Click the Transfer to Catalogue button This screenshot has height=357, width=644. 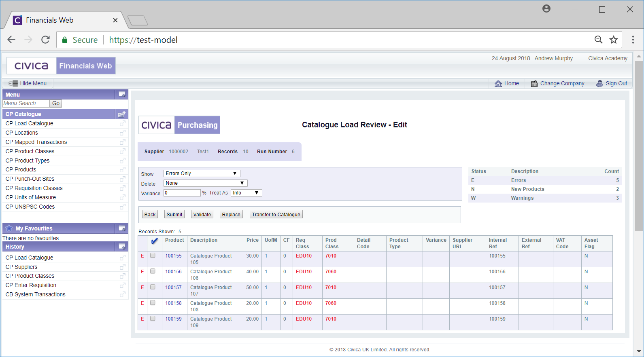pyautogui.click(x=276, y=214)
